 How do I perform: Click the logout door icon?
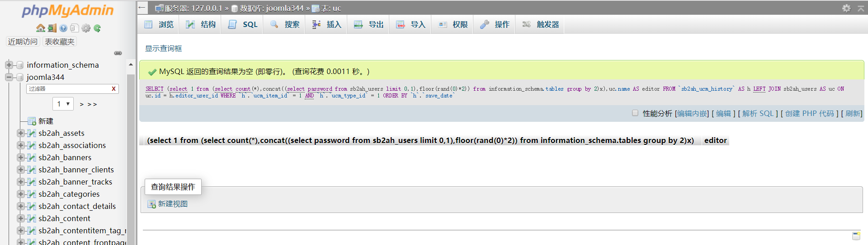pos(52,28)
